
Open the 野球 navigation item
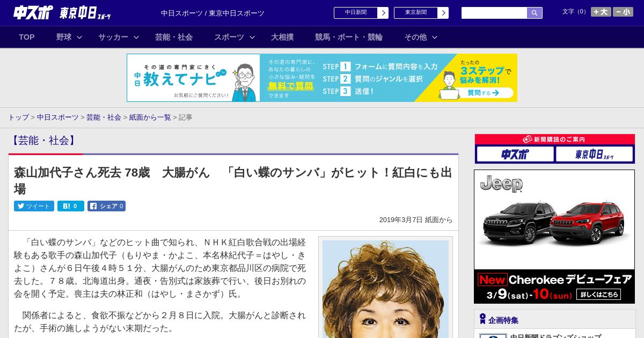(x=64, y=37)
